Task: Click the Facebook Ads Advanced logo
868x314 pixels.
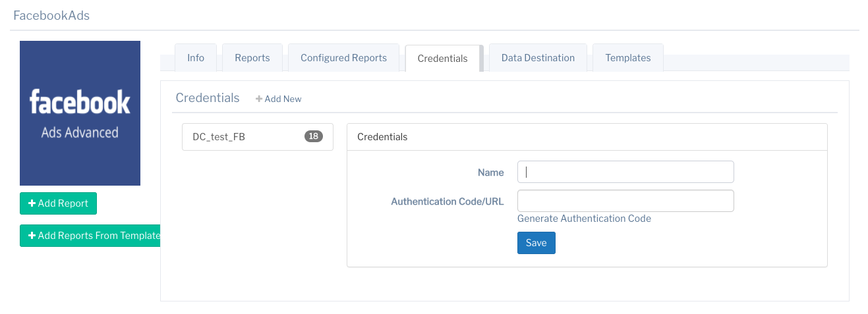Action: tap(80, 113)
